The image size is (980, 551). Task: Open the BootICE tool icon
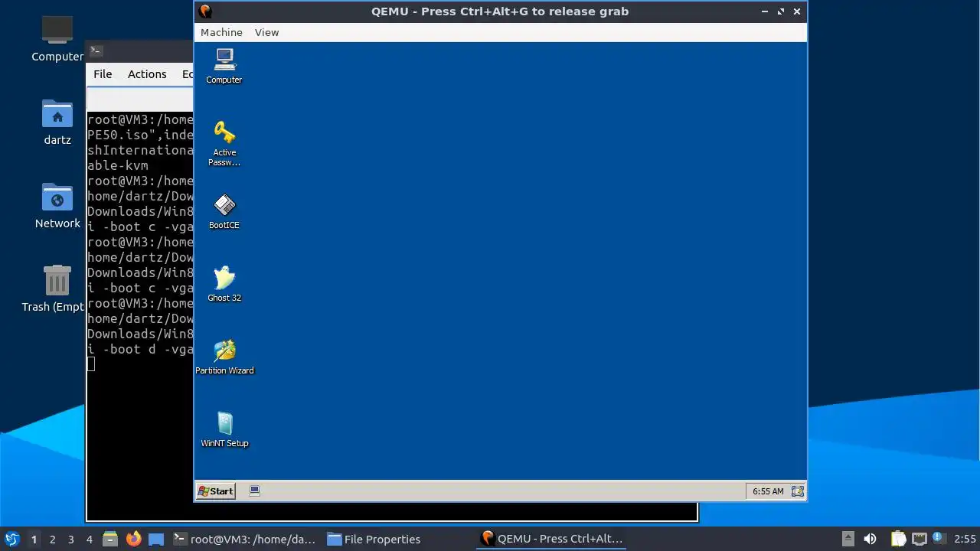224,211
